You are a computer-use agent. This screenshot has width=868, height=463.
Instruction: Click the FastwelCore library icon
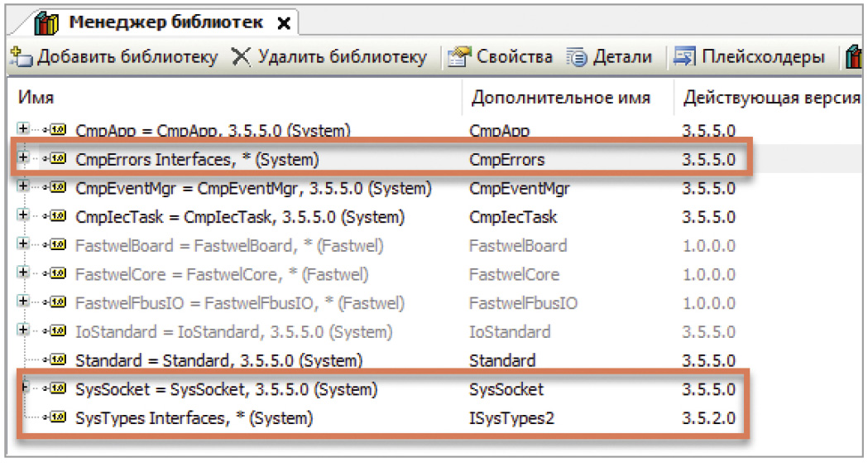(x=56, y=274)
